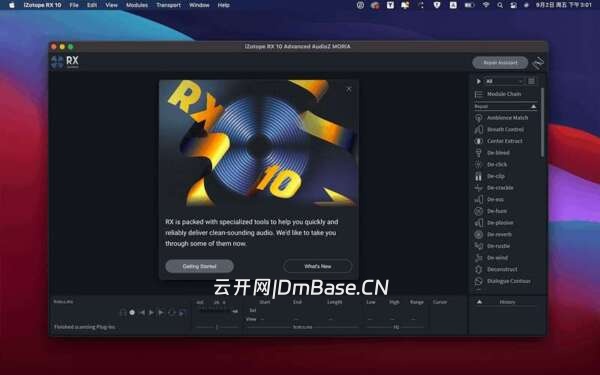Open the View menu

[x=111, y=5]
